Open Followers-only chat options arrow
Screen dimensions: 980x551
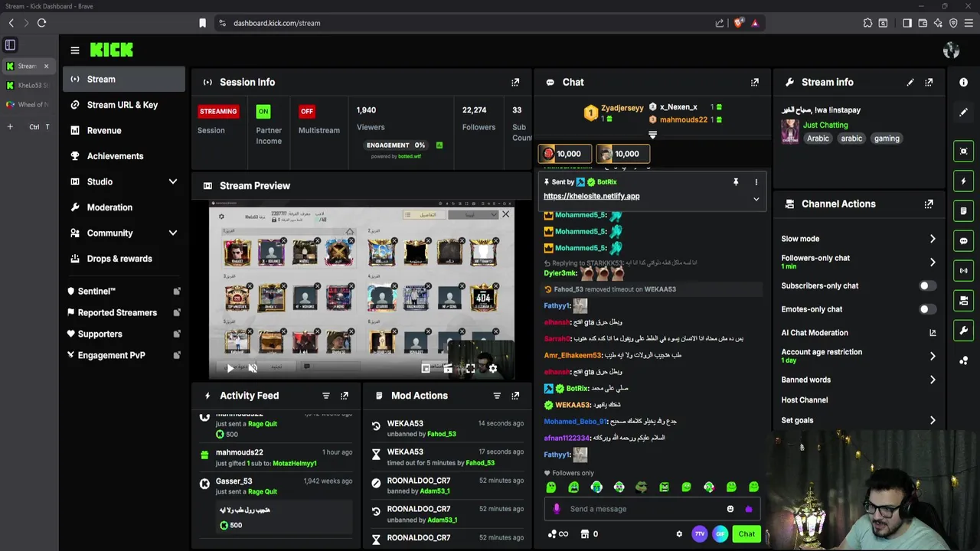pyautogui.click(x=933, y=262)
